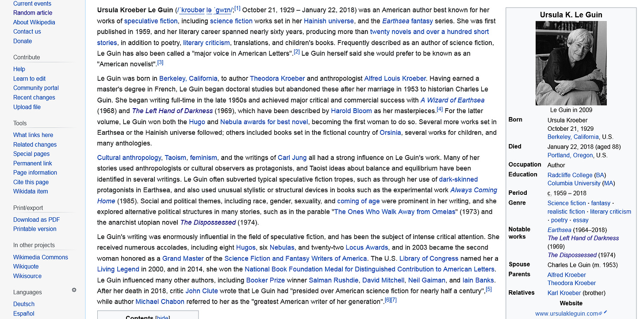Open the Random article sidebar link
644x319 pixels.
[33, 13]
